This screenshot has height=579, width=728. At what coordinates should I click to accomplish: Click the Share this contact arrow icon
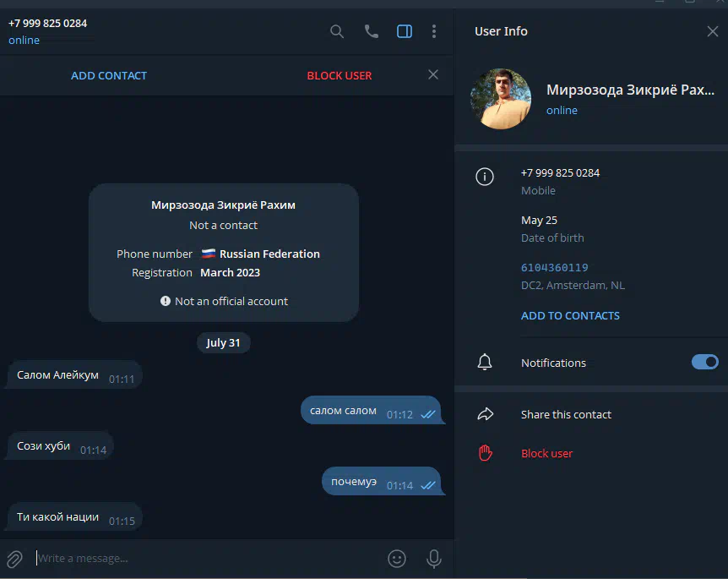[485, 414]
